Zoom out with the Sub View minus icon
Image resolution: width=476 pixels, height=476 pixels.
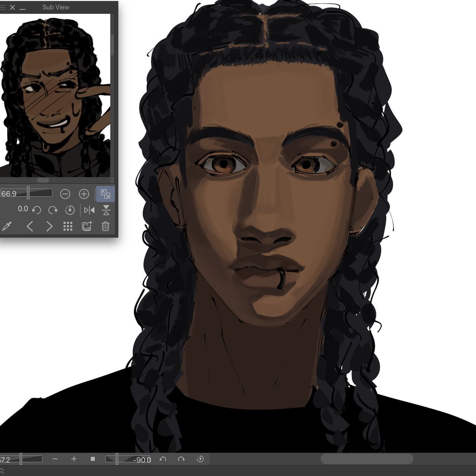(x=65, y=194)
